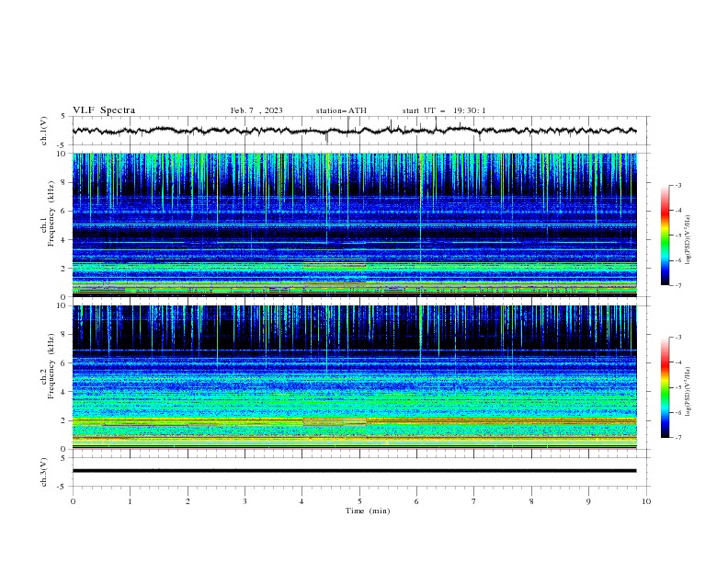Click the log(PSD) label of ch.1 color bar
This screenshot has width=728, height=563.
688,240
